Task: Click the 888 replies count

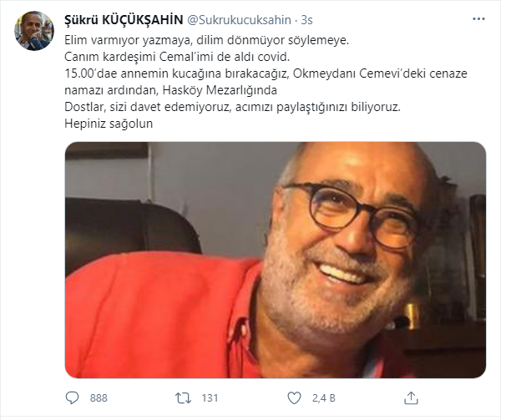Action: point(99,398)
